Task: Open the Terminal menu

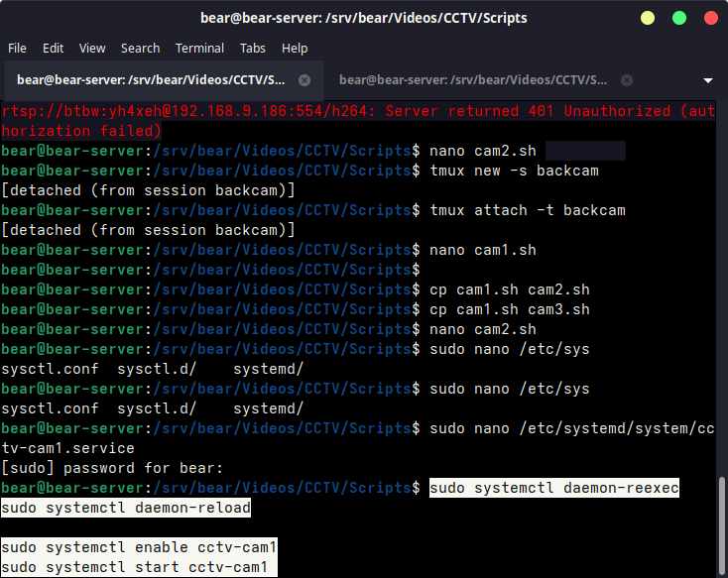Action: point(199,49)
